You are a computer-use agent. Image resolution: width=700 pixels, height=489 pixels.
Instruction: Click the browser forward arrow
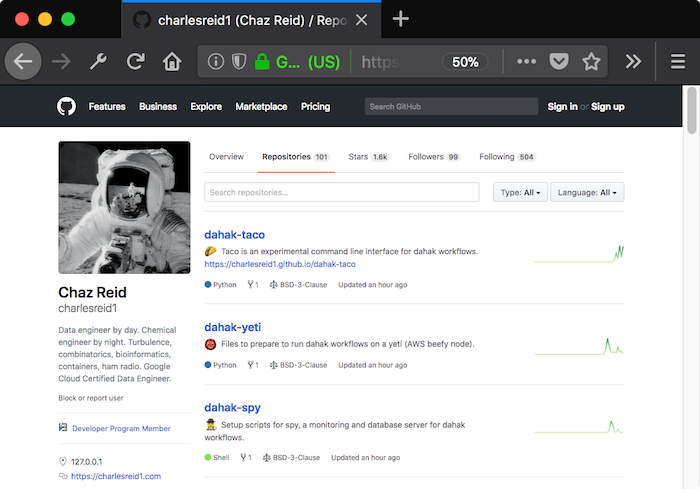click(61, 62)
